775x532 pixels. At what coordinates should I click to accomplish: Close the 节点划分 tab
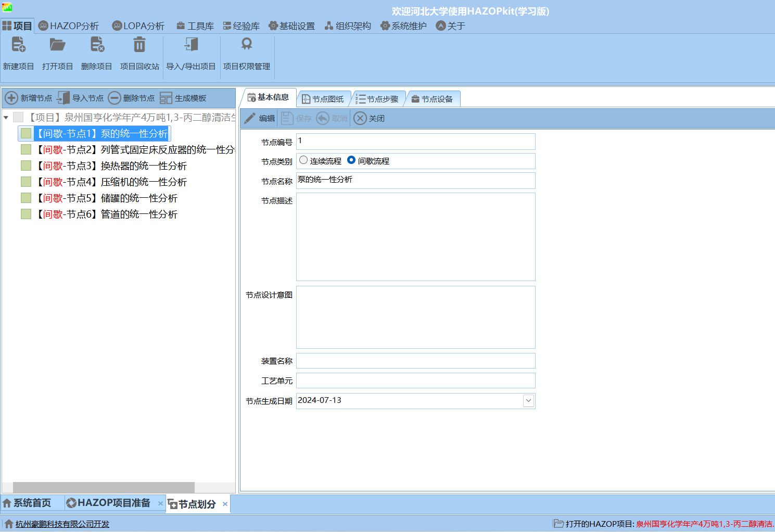click(x=225, y=504)
